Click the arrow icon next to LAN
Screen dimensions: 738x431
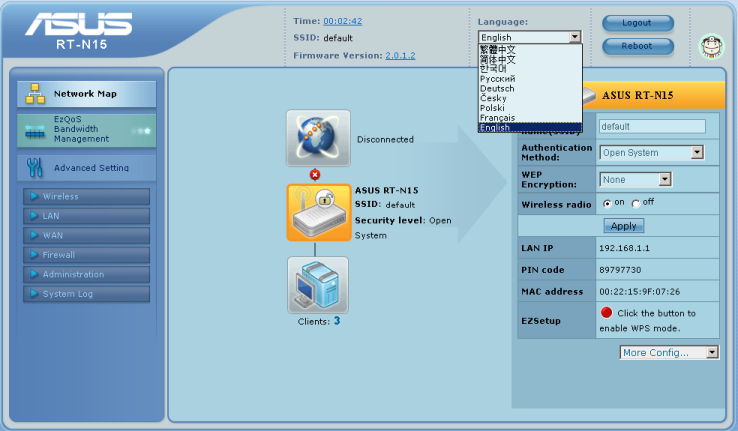tap(34, 216)
